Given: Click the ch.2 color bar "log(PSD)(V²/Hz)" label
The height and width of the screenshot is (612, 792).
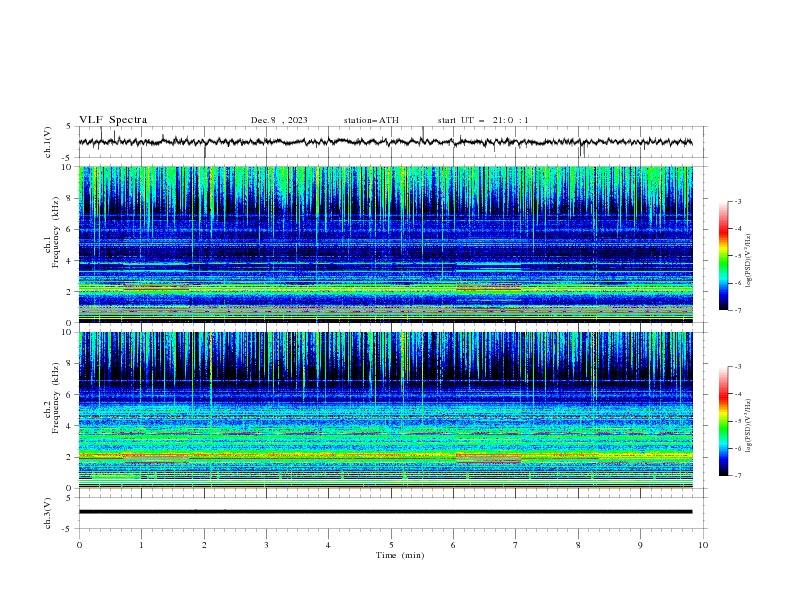Looking at the screenshot, I should 748,426.
